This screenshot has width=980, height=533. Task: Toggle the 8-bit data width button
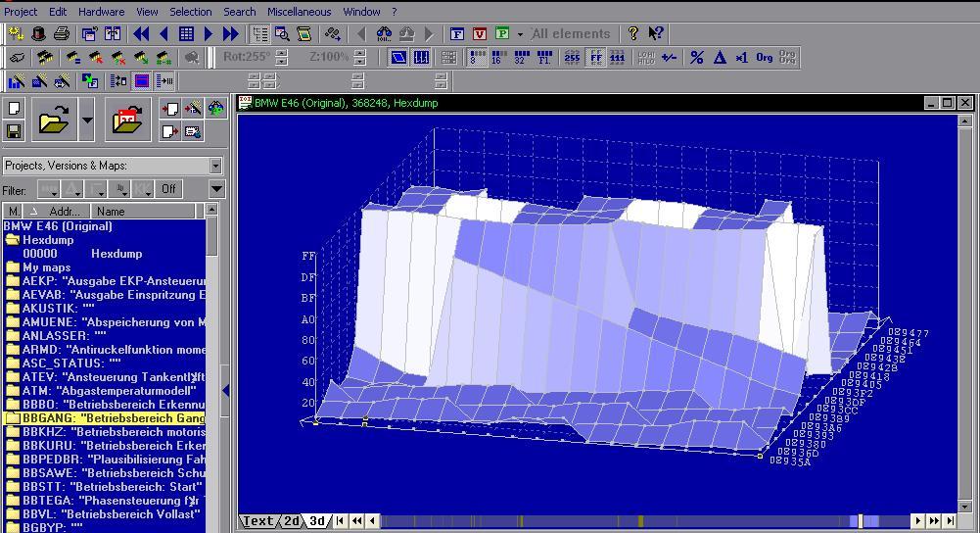click(x=476, y=57)
